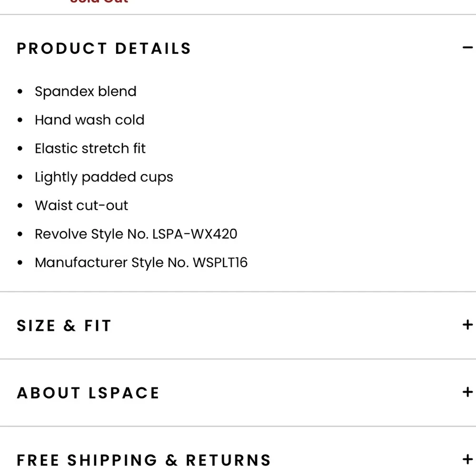Click the Elastic stretch fit bullet

90,148
